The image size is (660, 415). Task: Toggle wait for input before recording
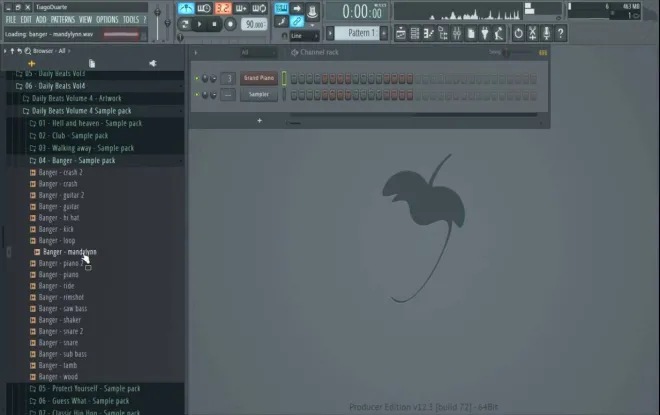pyautogui.click(x=204, y=8)
